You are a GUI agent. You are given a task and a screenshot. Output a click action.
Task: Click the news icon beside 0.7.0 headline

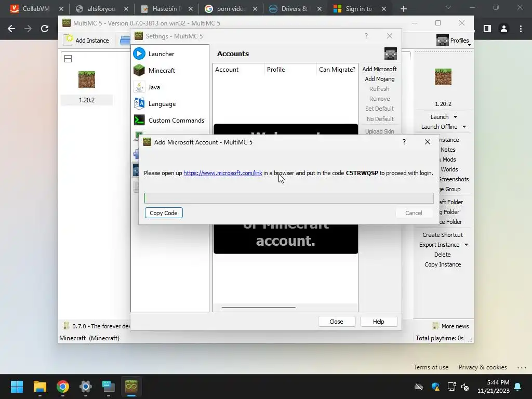tap(66, 326)
